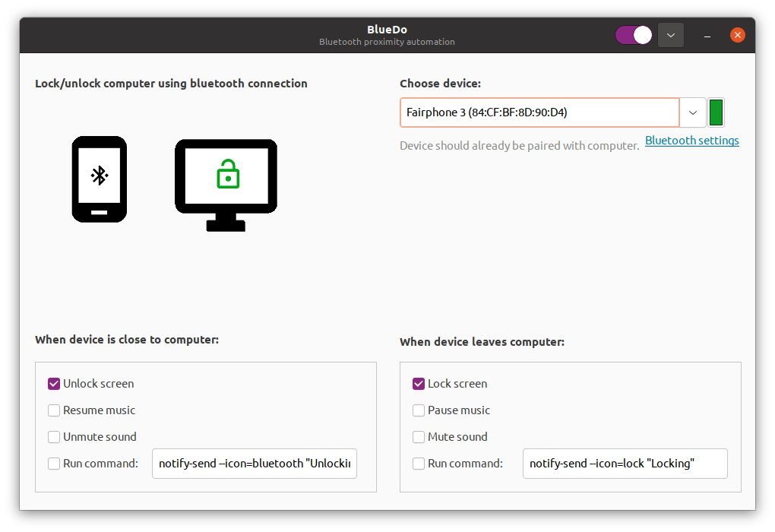Click the green signal strength indicator bar

(716, 112)
